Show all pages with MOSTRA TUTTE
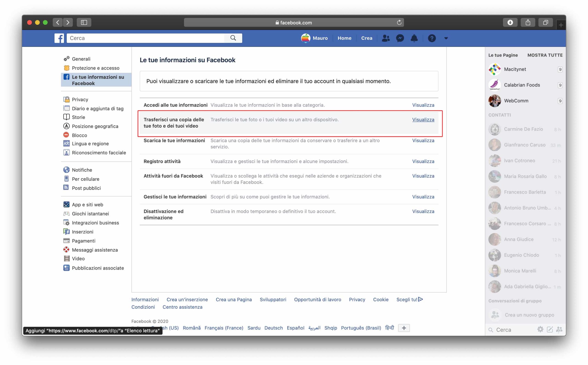The width and height of the screenshot is (588, 365). tap(545, 55)
